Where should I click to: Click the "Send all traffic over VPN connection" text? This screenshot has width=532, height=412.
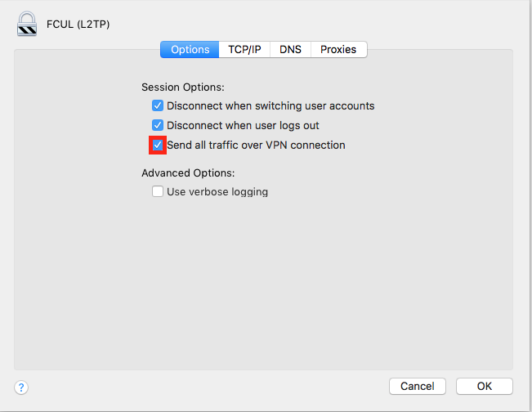click(x=256, y=145)
